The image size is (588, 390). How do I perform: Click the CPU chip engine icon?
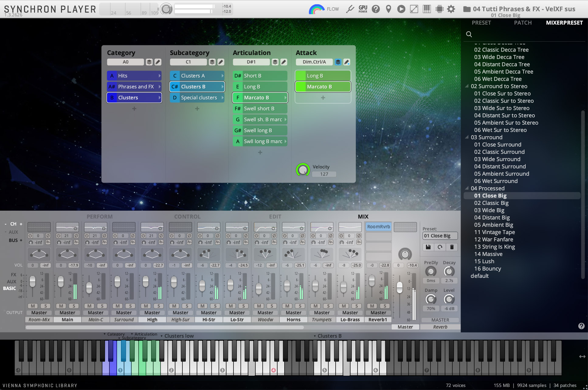coord(439,9)
